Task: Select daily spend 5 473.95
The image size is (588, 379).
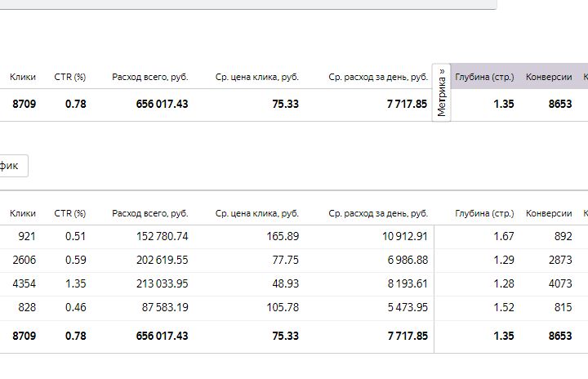Action: click(x=408, y=307)
